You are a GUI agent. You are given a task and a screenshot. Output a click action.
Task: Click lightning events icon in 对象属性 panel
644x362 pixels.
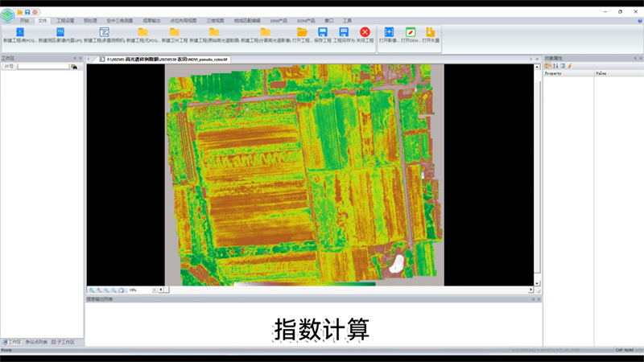(x=570, y=66)
